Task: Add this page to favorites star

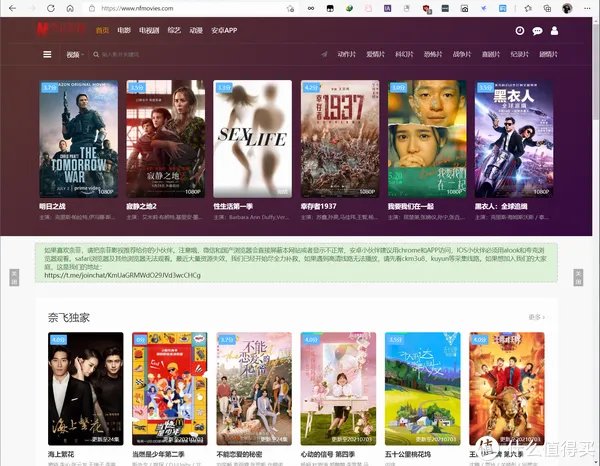Action: (290, 8)
